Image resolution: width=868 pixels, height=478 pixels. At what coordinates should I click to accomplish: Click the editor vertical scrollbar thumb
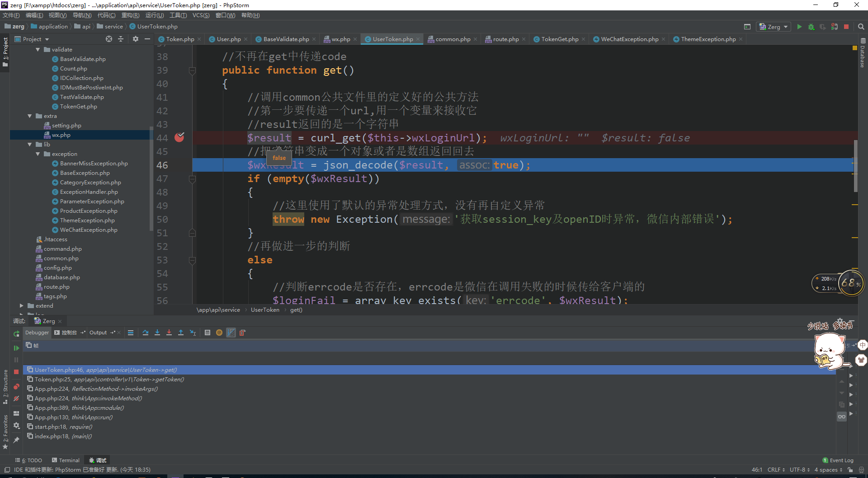click(x=855, y=165)
